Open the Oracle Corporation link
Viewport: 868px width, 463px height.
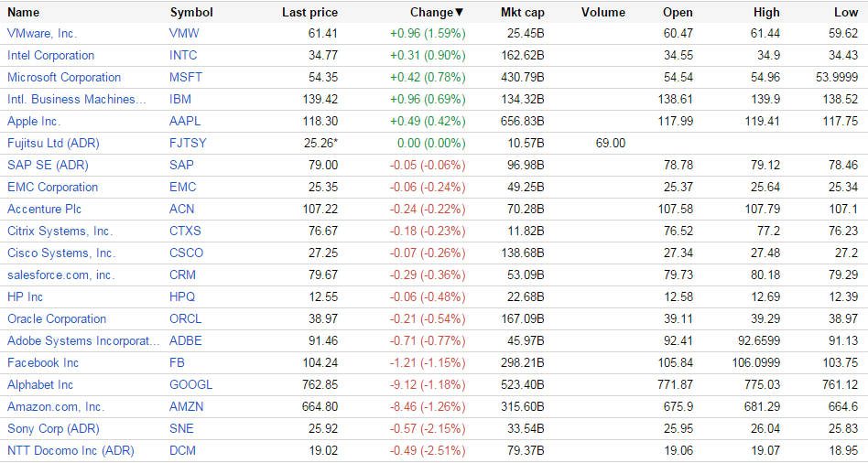coord(57,319)
